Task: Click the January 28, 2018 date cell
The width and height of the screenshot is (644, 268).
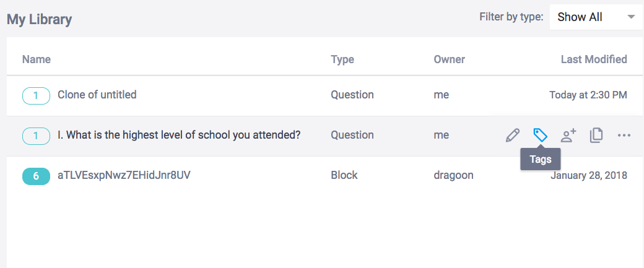Action: tap(589, 176)
